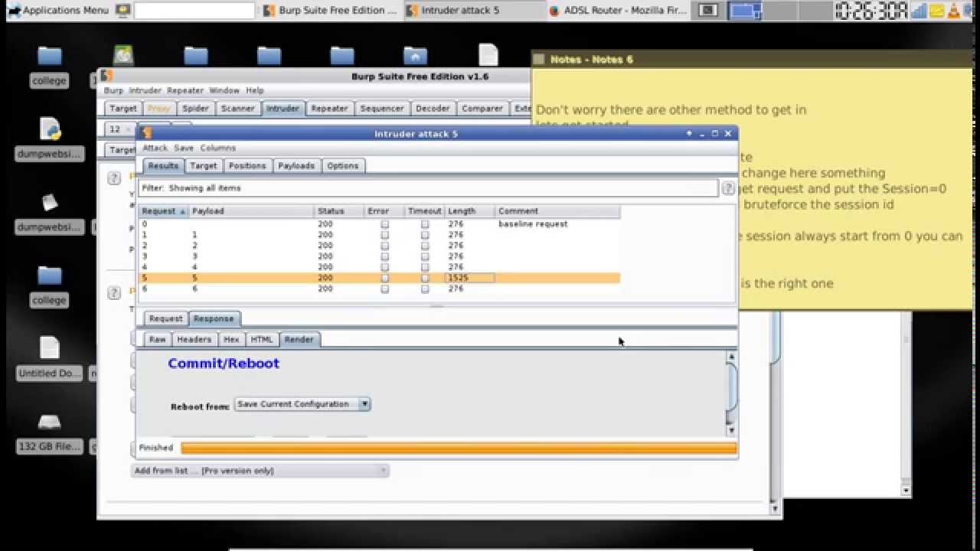The width and height of the screenshot is (980, 551).
Task: Open Window menu in Burp Suite
Action: click(224, 90)
